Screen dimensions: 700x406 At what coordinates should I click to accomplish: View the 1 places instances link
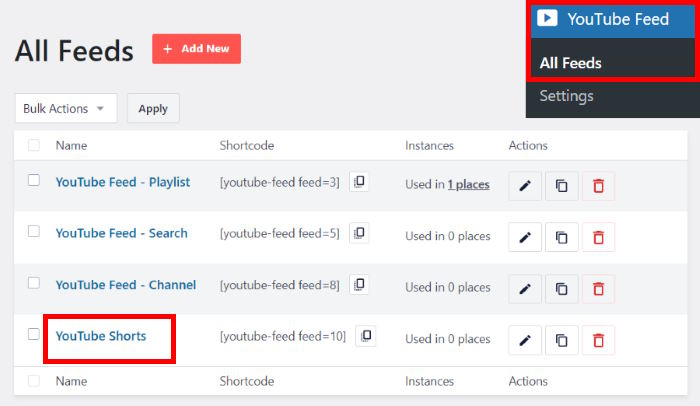[x=469, y=184]
